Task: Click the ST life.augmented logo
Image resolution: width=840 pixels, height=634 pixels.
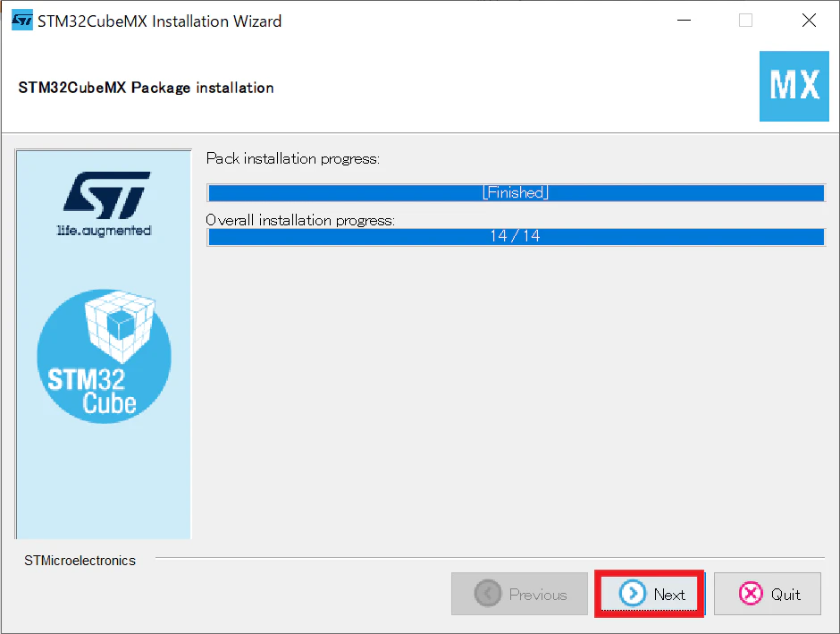Action: point(105,204)
